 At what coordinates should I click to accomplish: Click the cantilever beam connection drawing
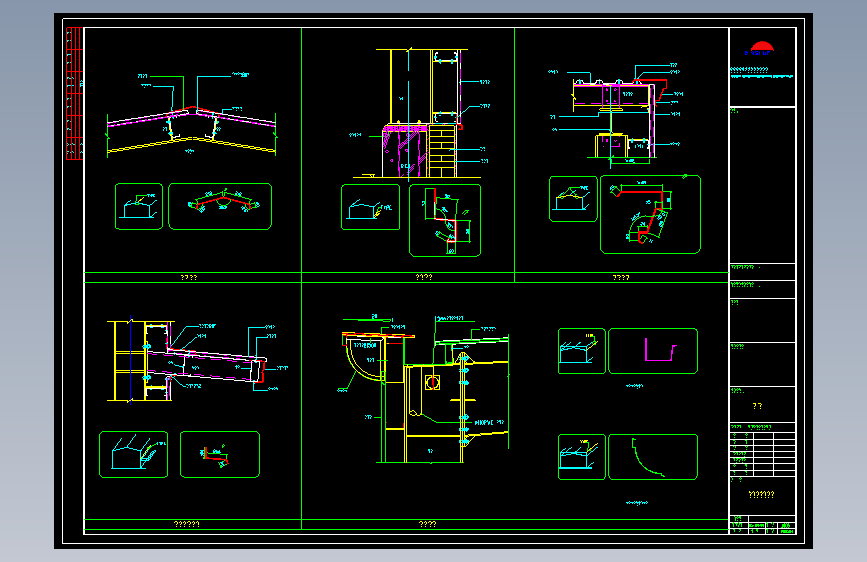[x=197, y=360]
